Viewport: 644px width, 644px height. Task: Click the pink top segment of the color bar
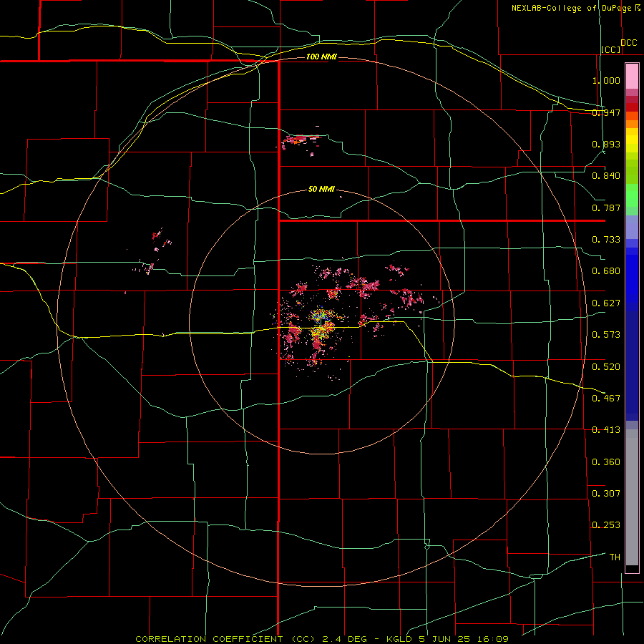click(x=632, y=77)
